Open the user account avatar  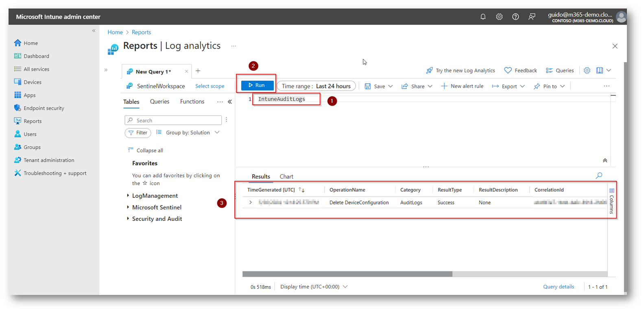[621, 17]
